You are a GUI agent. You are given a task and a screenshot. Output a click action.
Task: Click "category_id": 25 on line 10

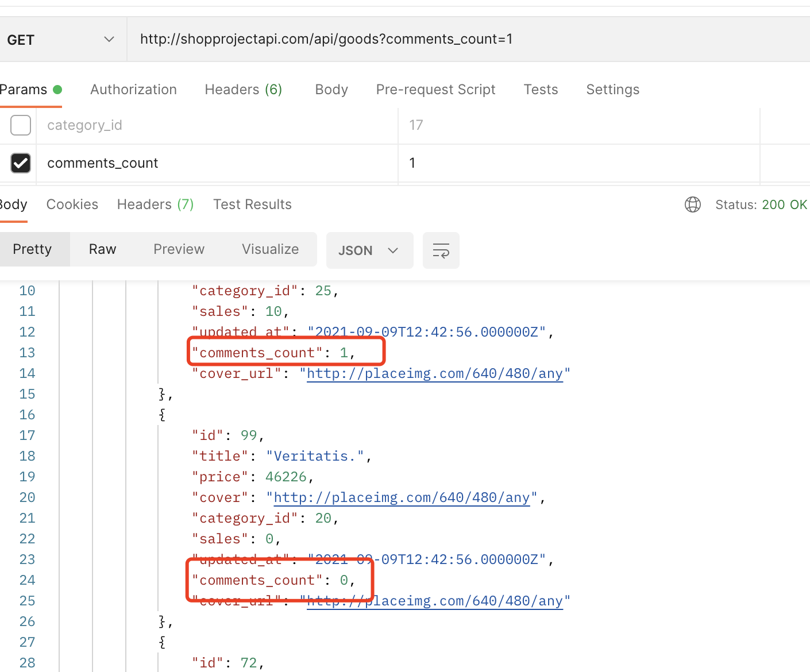(x=265, y=291)
